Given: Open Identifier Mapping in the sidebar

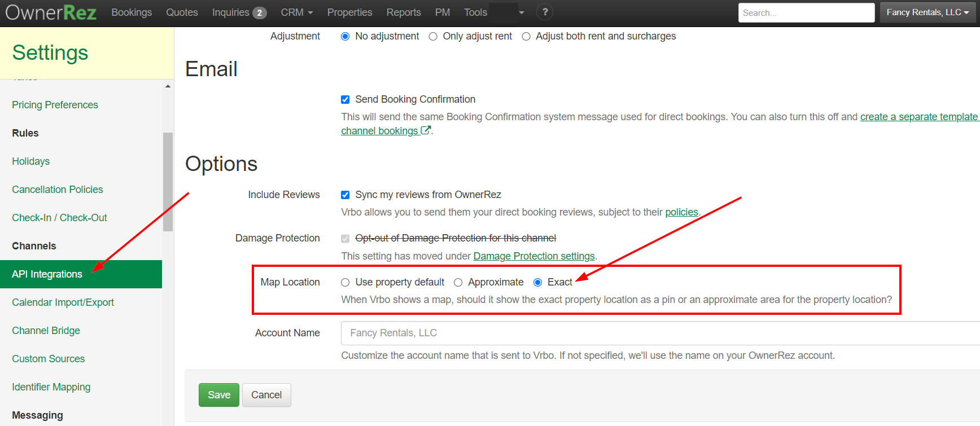Looking at the screenshot, I should [51, 387].
